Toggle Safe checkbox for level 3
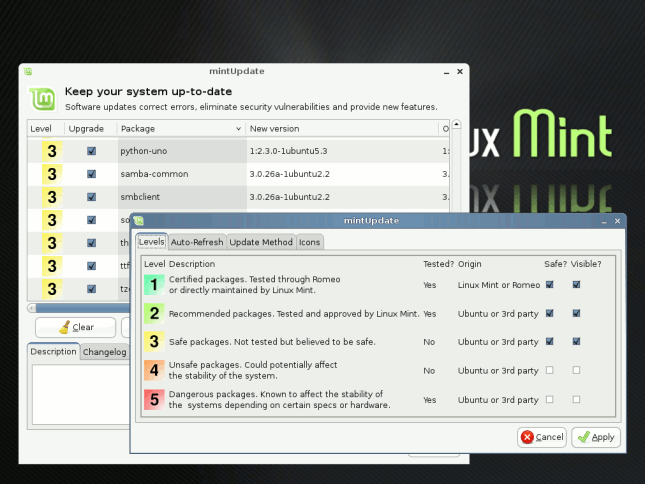Image resolution: width=645 pixels, height=484 pixels. tap(550, 341)
